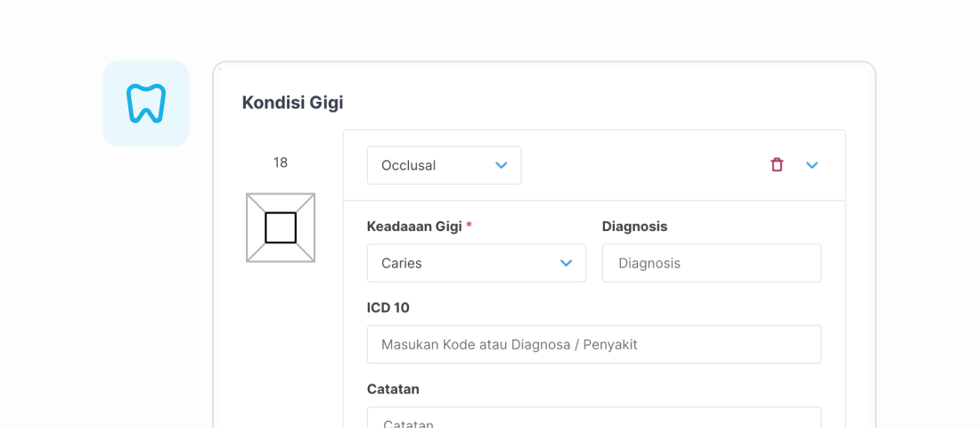Select the right surface of tooth diagram
This screenshot has height=428, width=980.
click(x=306, y=227)
